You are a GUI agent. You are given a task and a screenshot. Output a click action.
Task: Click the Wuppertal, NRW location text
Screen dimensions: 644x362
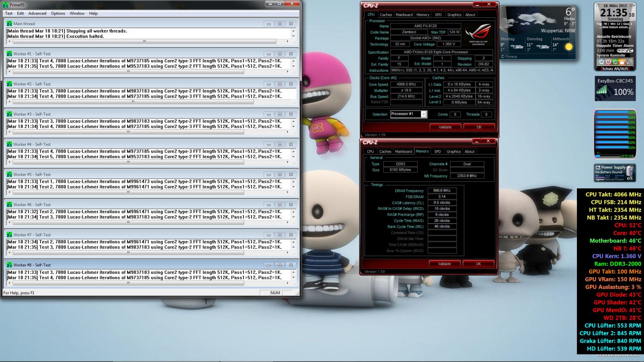(x=558, y=31)
